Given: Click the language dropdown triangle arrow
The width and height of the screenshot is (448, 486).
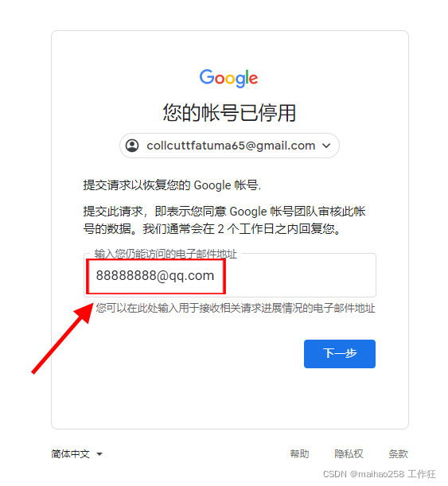Looking at the screenshot, I should coord(99,454).
